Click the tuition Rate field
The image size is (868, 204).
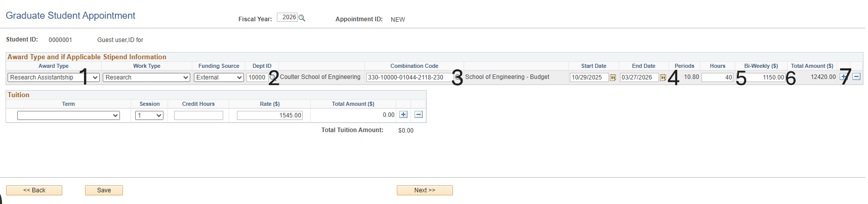pyautogui.click(x=270, y=115)
